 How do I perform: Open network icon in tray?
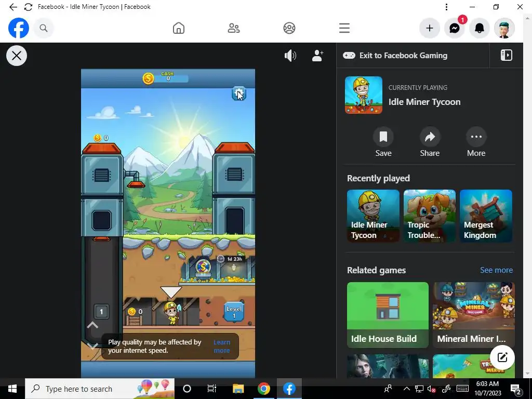click(419, 389)
